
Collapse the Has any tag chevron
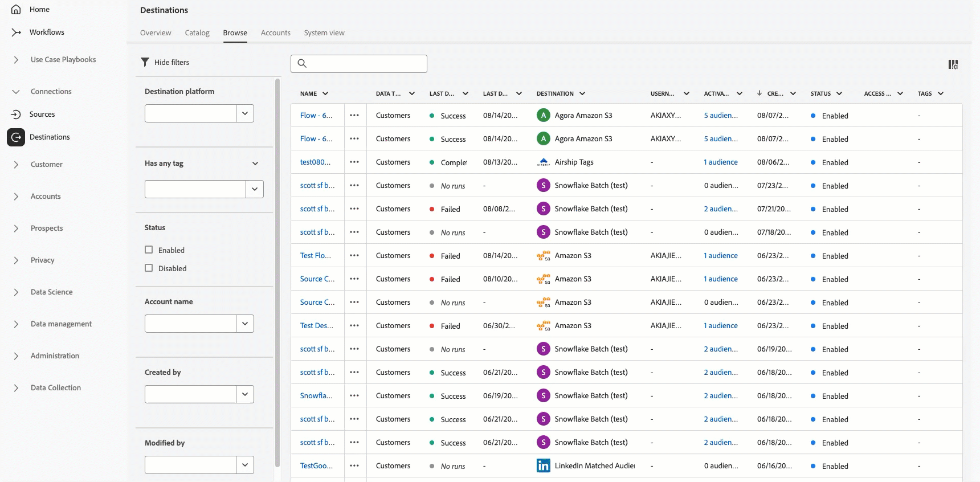point(255,164)
